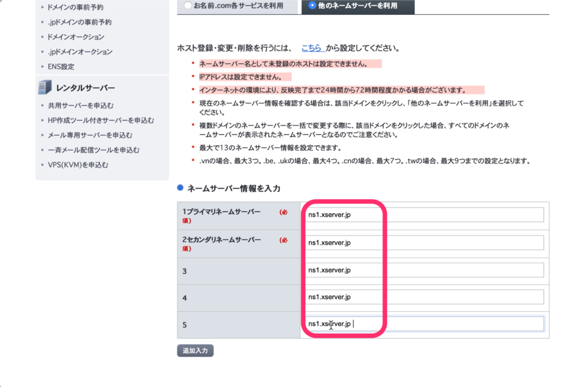Click the レンタルサーバー server icon
Viewport: 588px width, 387px height.
(x=45, y=87)
